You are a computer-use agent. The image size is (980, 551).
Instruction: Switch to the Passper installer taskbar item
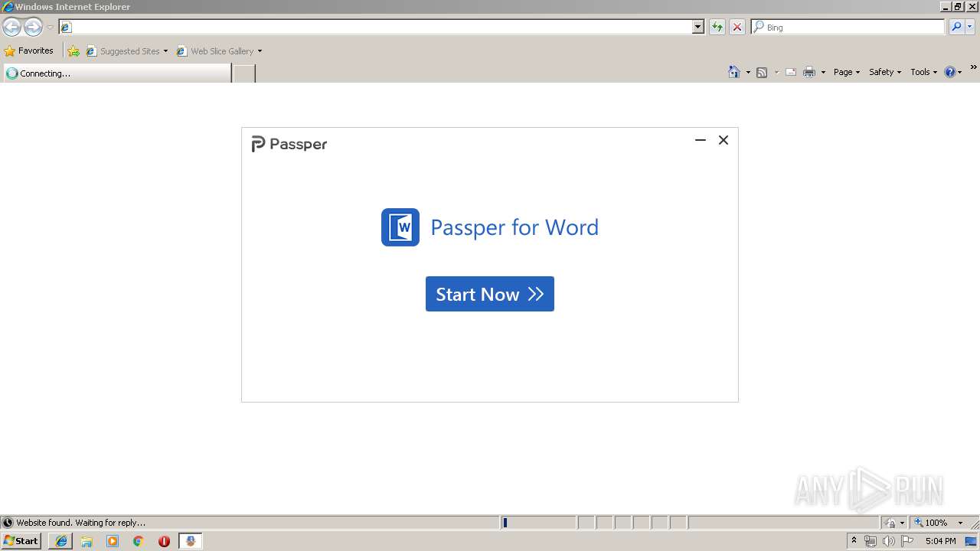[x=190, y=541]
